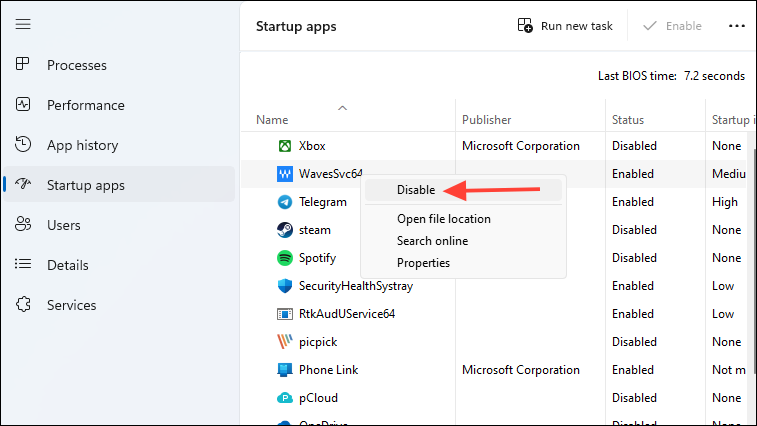The height and width of the screenshot is (426, 757).
Task: Click the Services gear icon
Action: [23, 304]
